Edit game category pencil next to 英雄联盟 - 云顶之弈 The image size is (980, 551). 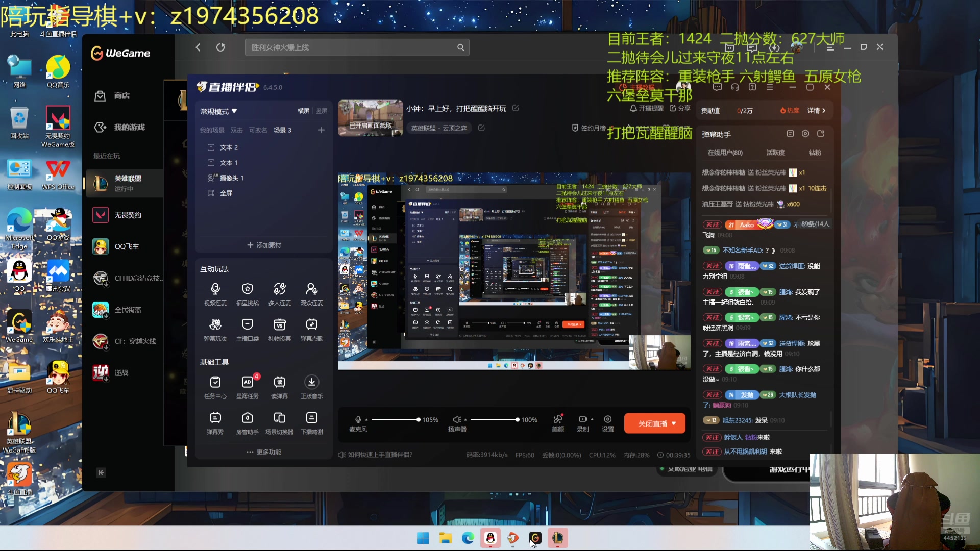tap(481, 128)
